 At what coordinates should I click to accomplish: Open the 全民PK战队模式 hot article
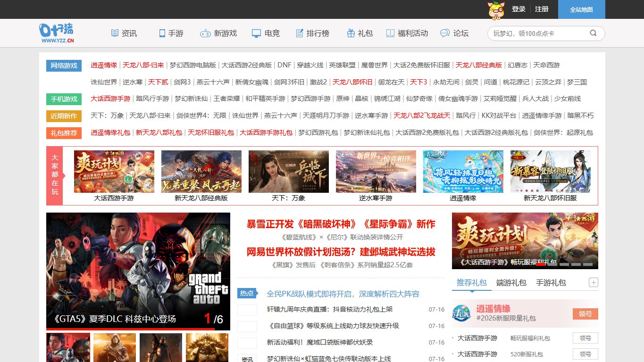tap(343, 294)
